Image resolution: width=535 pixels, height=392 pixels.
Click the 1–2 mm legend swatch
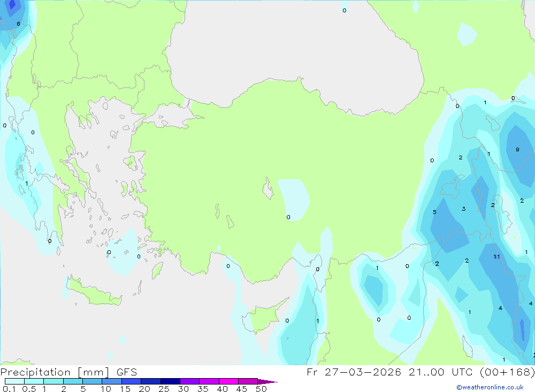53,381
